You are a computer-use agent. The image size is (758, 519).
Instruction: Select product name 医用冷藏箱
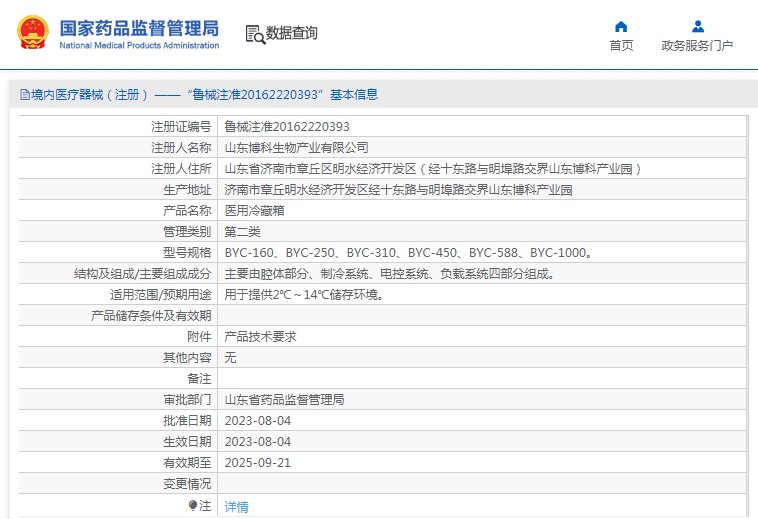pyautogui.click(x=254, y=211)
